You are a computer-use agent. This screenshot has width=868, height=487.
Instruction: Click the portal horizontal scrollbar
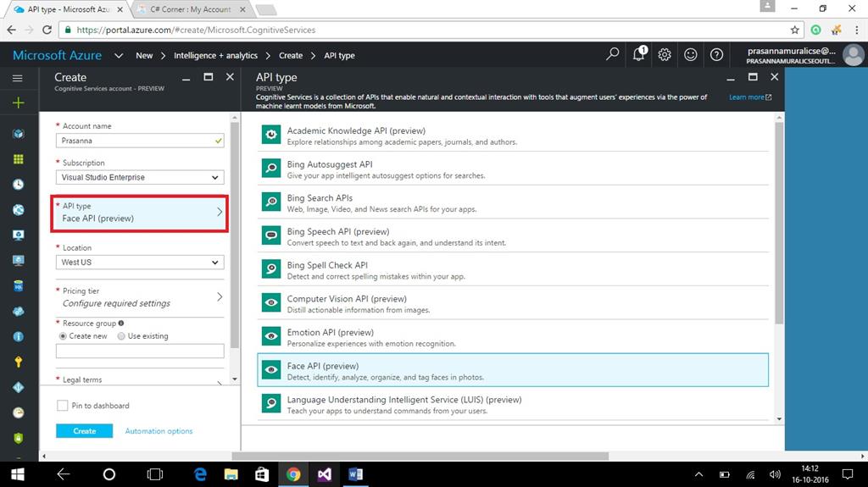coord(420,457)
